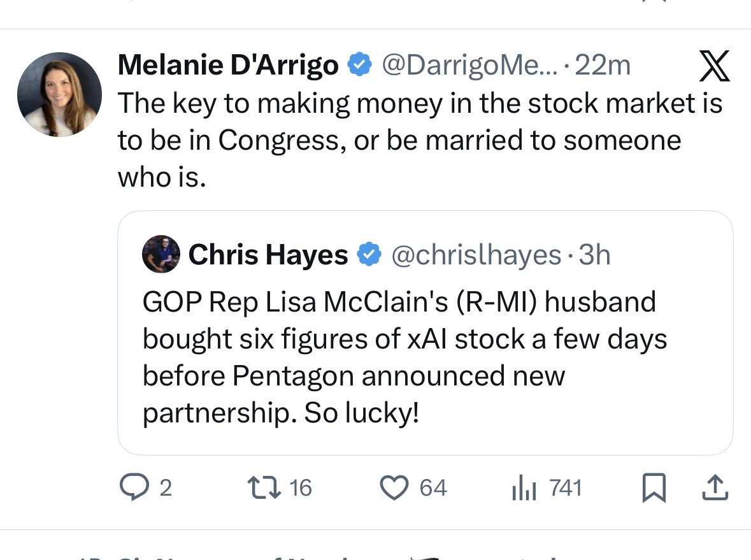Click the @chrislhayes handle
This screenshot has width=751, height=560.
coord(475,255)
